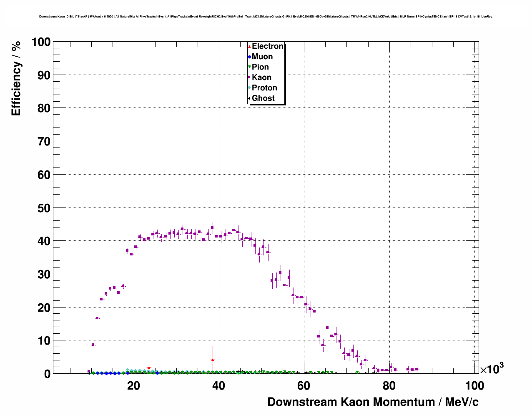Screen dimensions: 532x415
Task: Click the y-axis tick label 30
Action: pyautogui.click(x=44, y=275)
